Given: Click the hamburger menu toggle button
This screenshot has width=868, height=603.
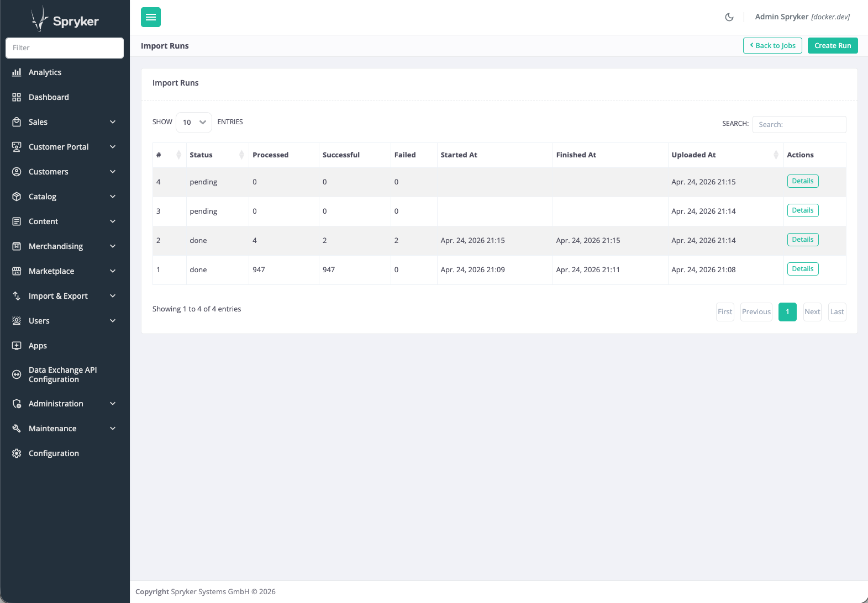Looking at the screenshot, I should coord(150,17).
